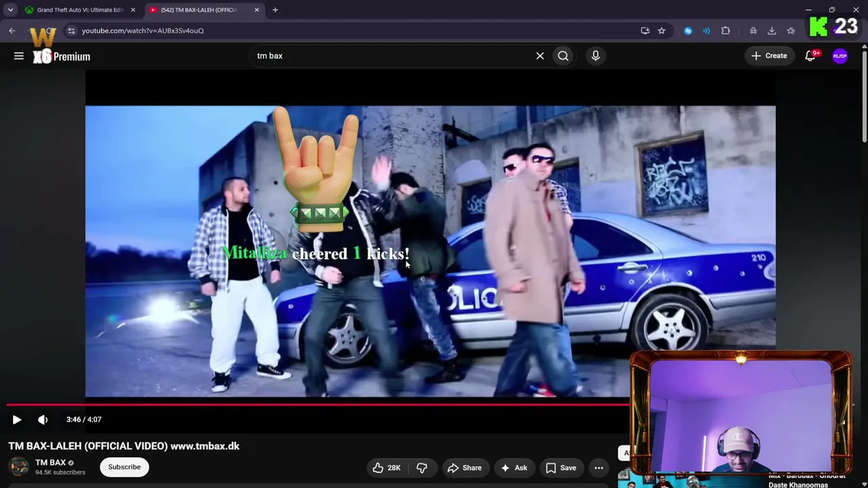The height and width of the screenshot is (488, 868).
Task: Open the TM BAX channel avatar
Action: (19, 467)
